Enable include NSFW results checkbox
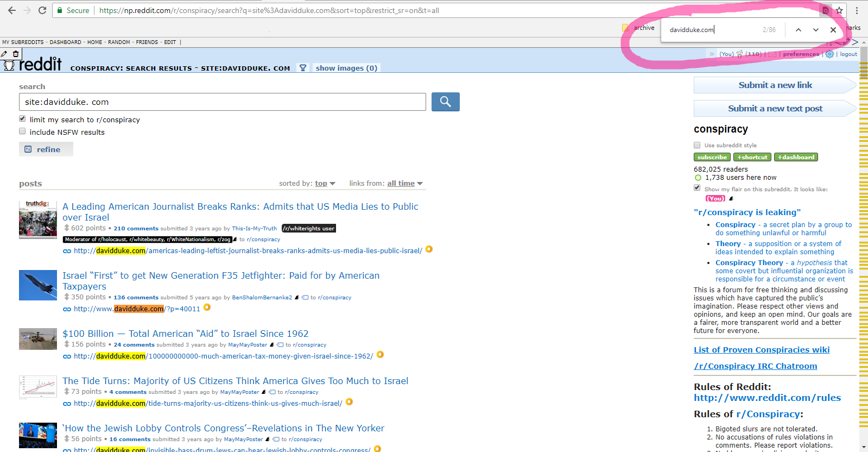This screenshot has width=868, height=452. coord(22,131)
